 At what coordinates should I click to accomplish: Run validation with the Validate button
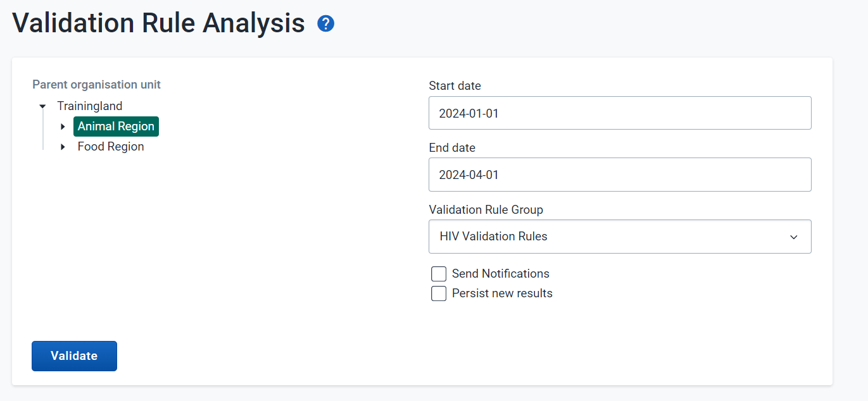[74, 356]
